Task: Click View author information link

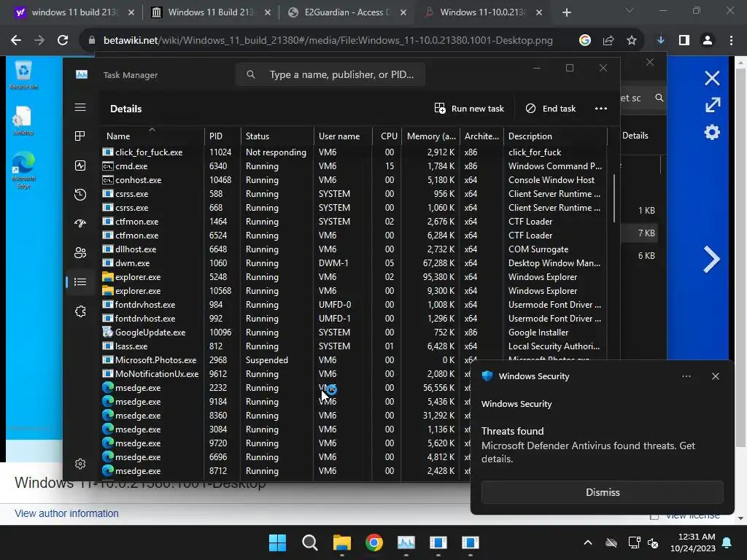Action: click(x=66, y=513)
